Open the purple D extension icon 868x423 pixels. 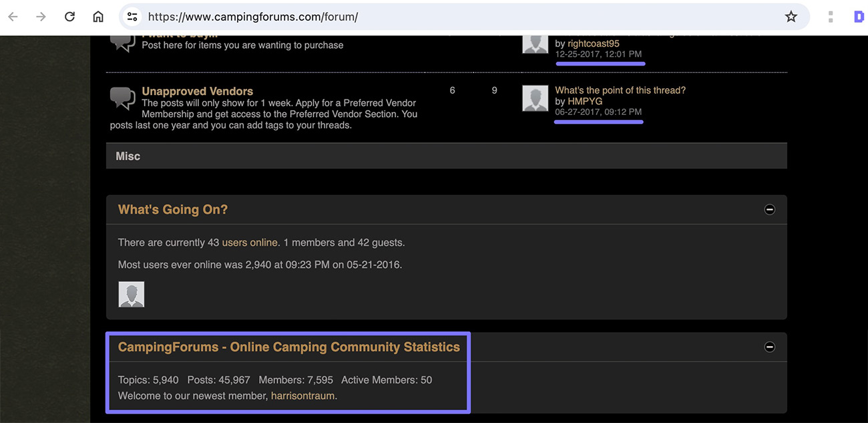[x=859, y=17]
